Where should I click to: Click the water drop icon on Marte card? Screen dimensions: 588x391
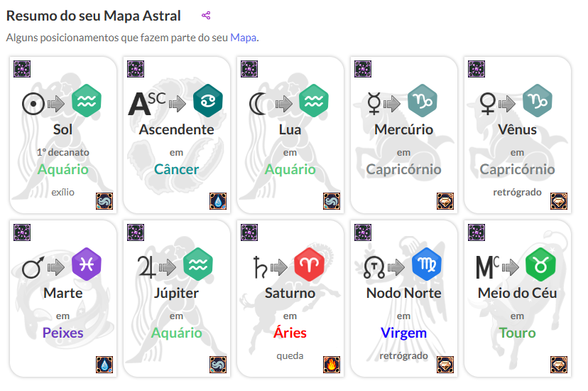click(104, 365)
